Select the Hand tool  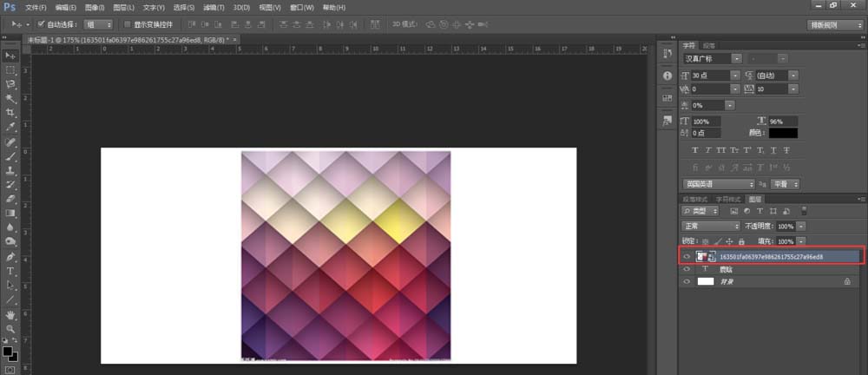tap(10, 314)
